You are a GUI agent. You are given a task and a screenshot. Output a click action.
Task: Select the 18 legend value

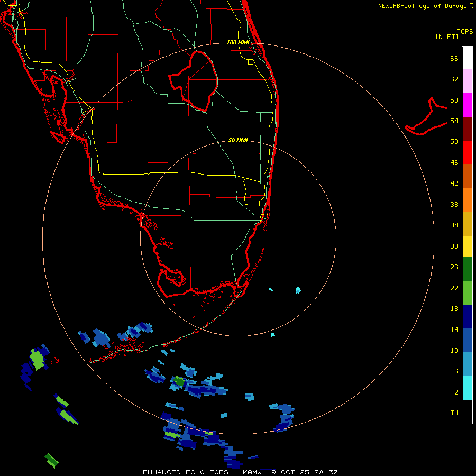(454, 309)
